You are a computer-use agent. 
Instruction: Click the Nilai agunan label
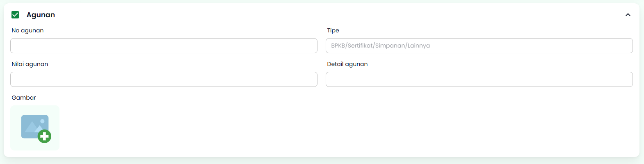click(30, 64)
